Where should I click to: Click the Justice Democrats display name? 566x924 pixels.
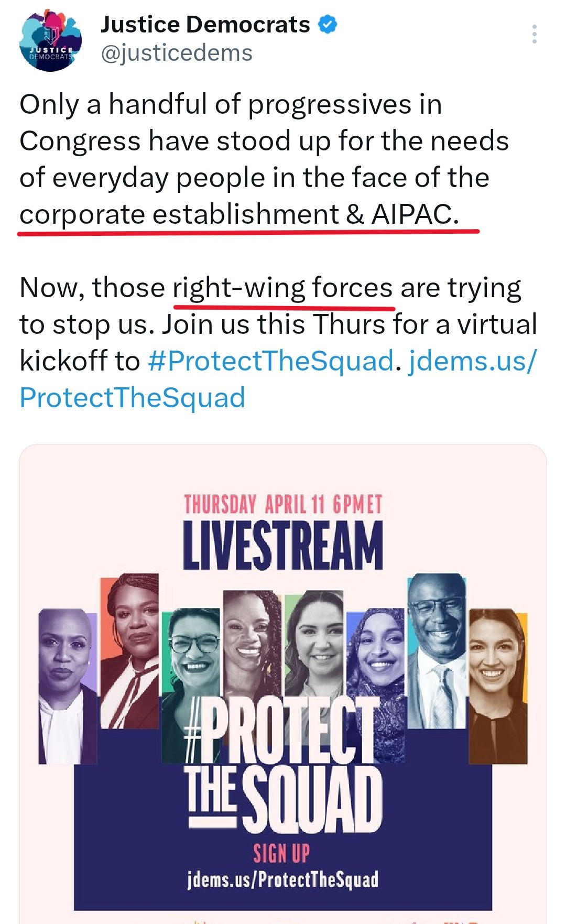tap(205, 25)
